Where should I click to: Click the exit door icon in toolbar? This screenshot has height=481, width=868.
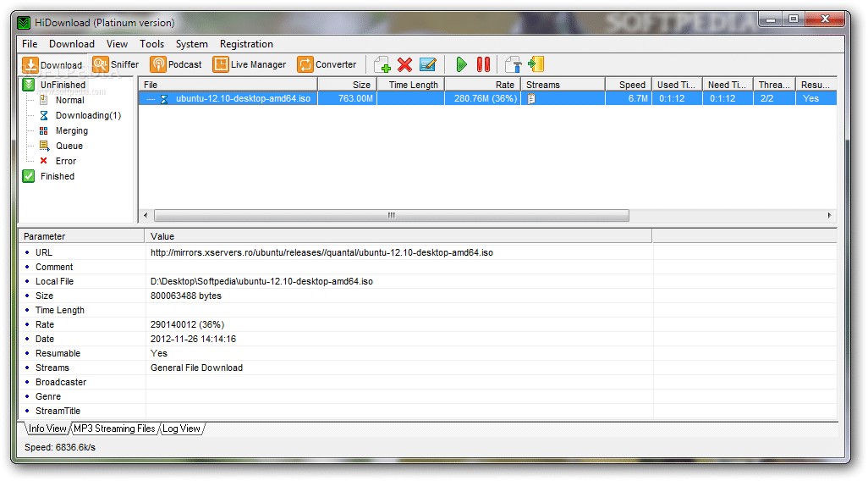tap(536, 64)
